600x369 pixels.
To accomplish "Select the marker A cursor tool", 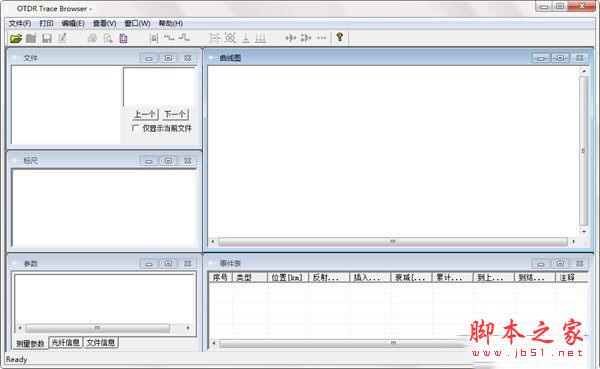I will pos(154,38).
